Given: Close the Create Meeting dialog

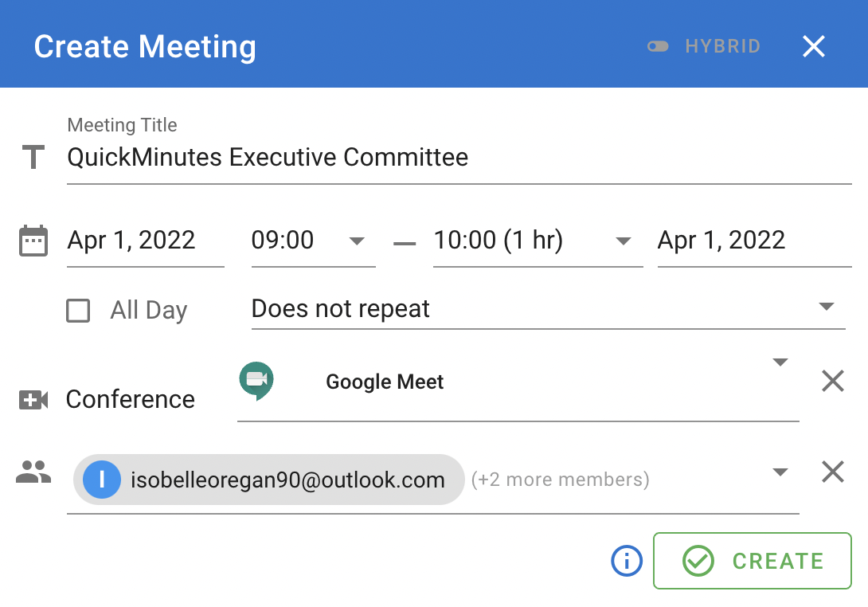Looking at the screenshot, I should (x=814, y=46).
